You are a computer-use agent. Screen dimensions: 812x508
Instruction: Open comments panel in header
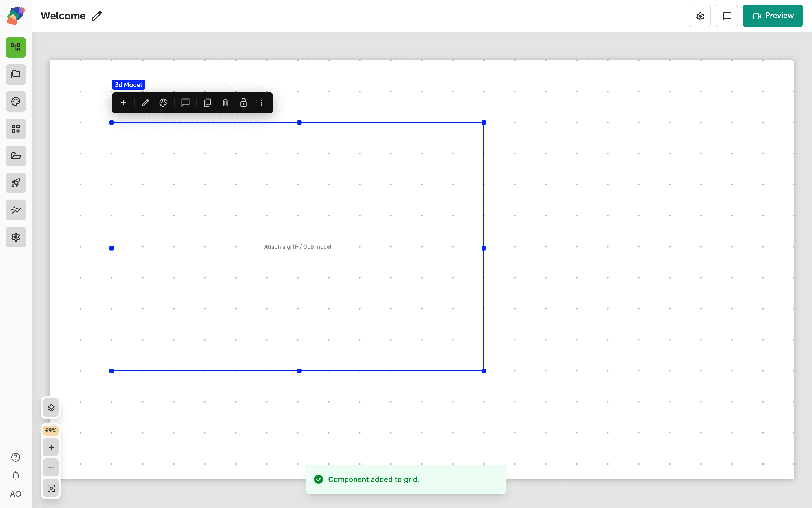click(727, 16)
